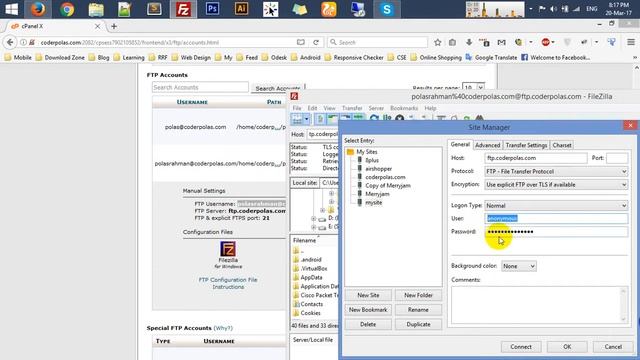This screenshot has height=360, width=640.
Task: Close the cPanel X tab
Action: pyautogui.click(x=97, y=26)
